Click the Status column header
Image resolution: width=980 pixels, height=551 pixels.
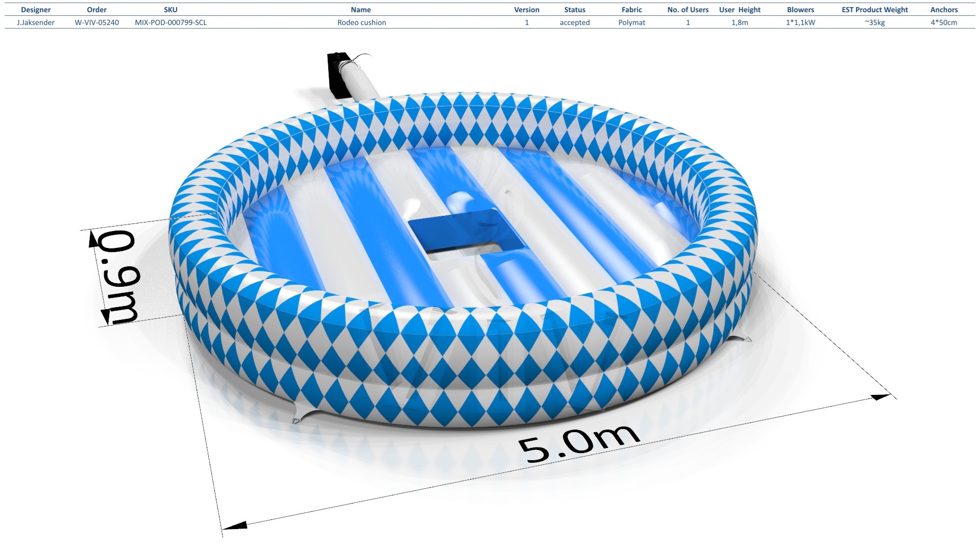click(575, 10)
